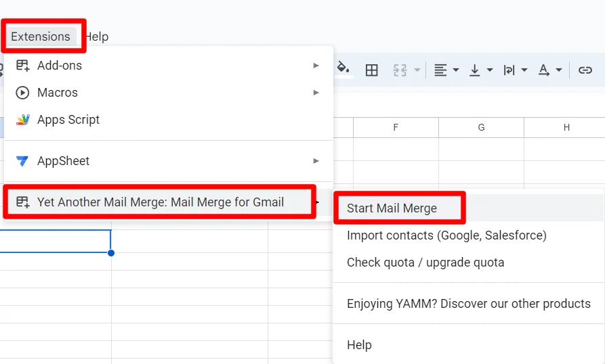605x364 pixels.
Task: Click the text rotation icon
Action: (543, 70)
